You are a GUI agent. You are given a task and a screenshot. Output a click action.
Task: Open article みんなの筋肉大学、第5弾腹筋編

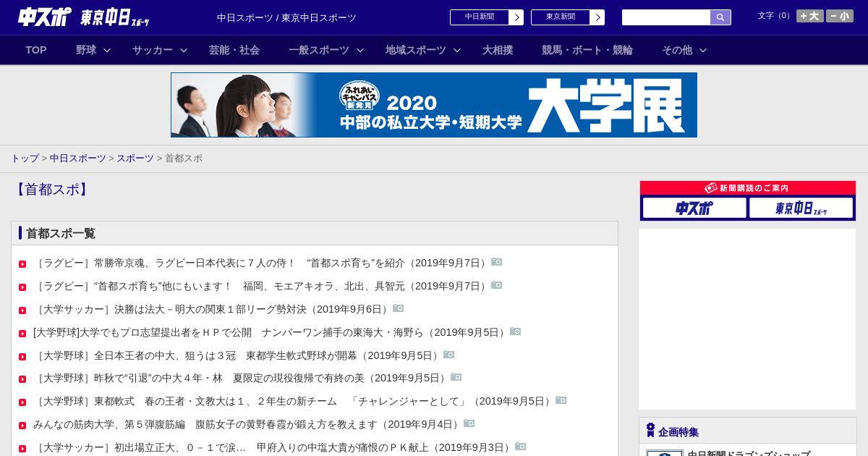click(247, 424)
